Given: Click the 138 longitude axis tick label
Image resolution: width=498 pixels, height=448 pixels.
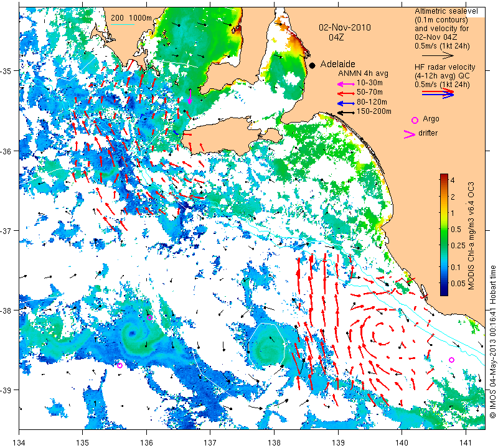Looking at the screenshot, I should tap(274, 442).
